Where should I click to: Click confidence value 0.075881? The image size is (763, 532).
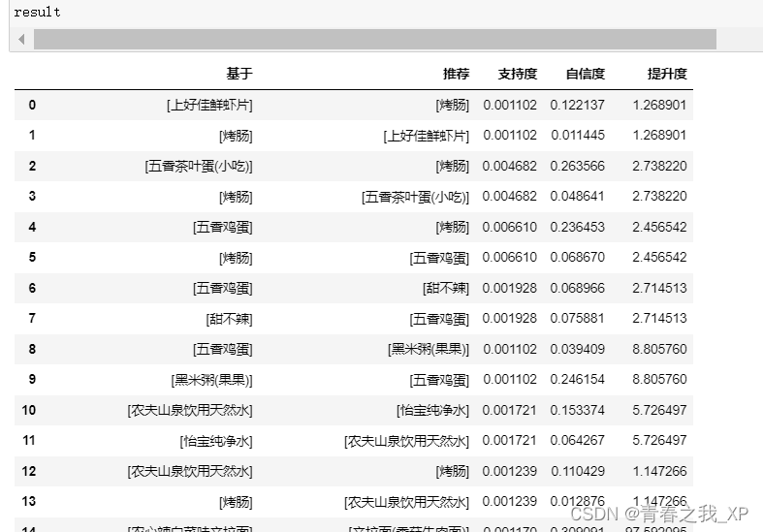(577, 319)
